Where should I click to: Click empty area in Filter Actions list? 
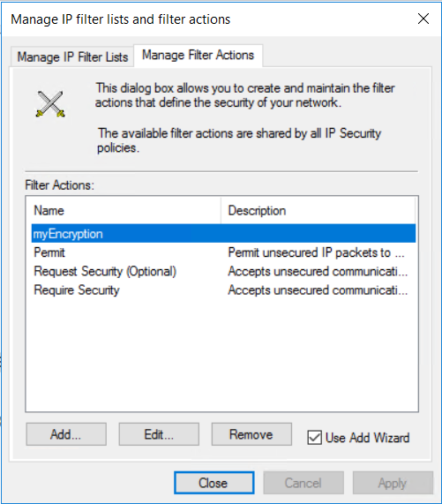pyautogui.click(x=221, y=354)
